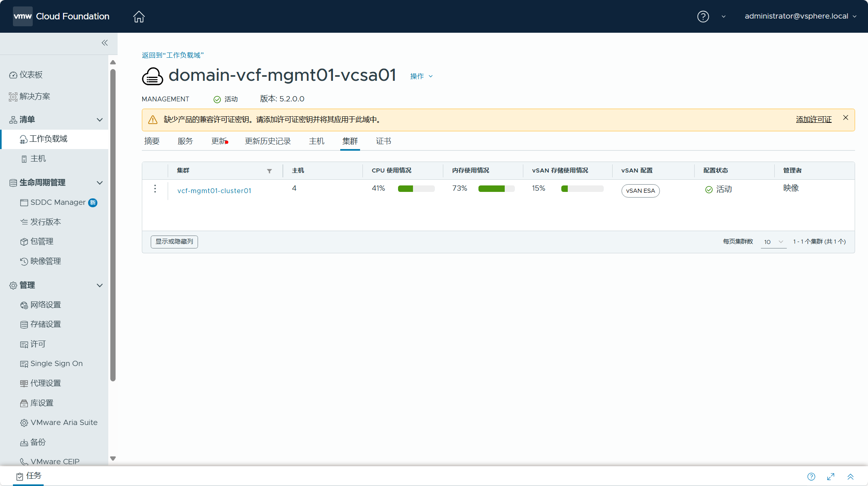Collapse the 生命周期管理 section

tap(99, 183)
